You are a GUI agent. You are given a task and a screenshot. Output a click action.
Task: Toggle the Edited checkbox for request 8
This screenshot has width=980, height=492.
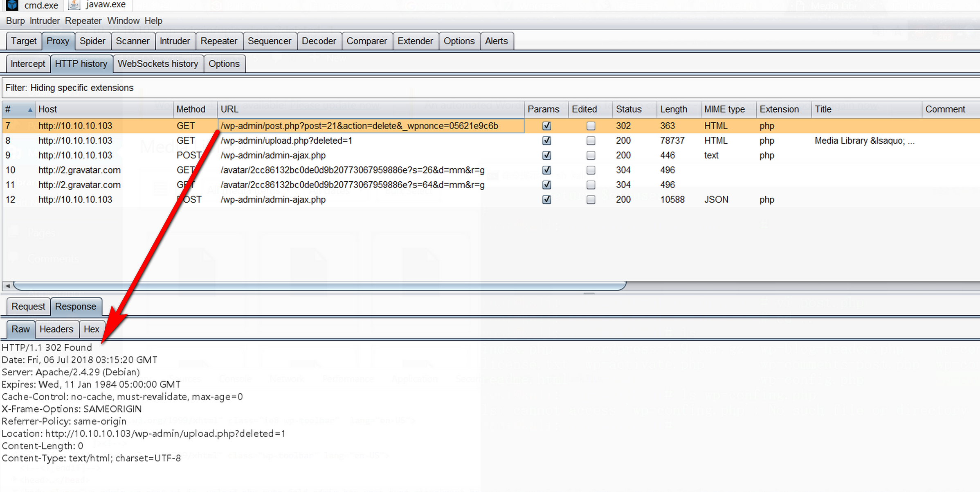[x=591, y=141]
